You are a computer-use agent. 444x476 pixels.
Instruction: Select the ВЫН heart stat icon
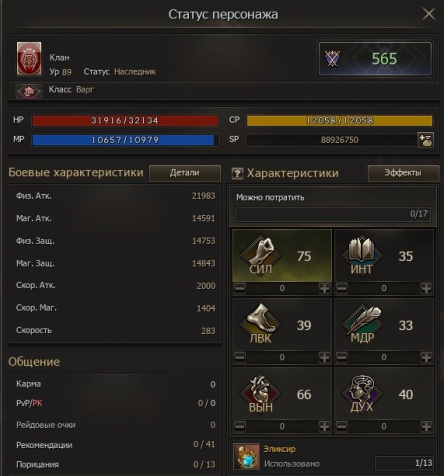(260, 394)
